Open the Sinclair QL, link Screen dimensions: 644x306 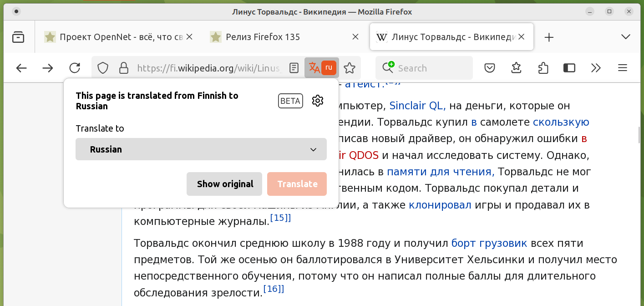[x=417, y=106]
